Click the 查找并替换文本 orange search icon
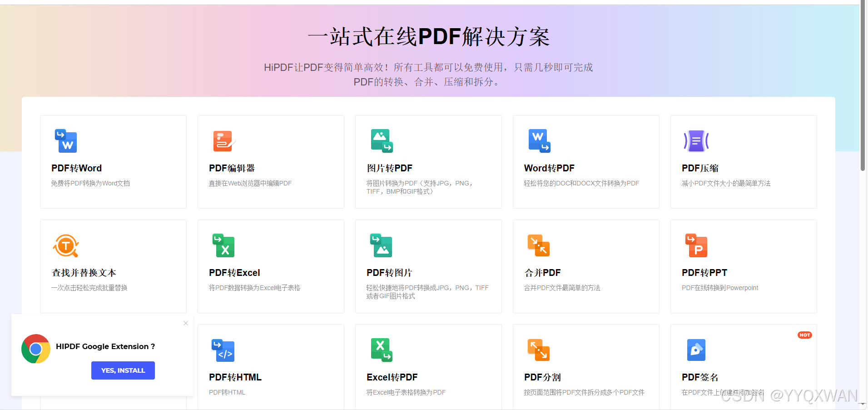The image size is (868, 410). [66, 246]
